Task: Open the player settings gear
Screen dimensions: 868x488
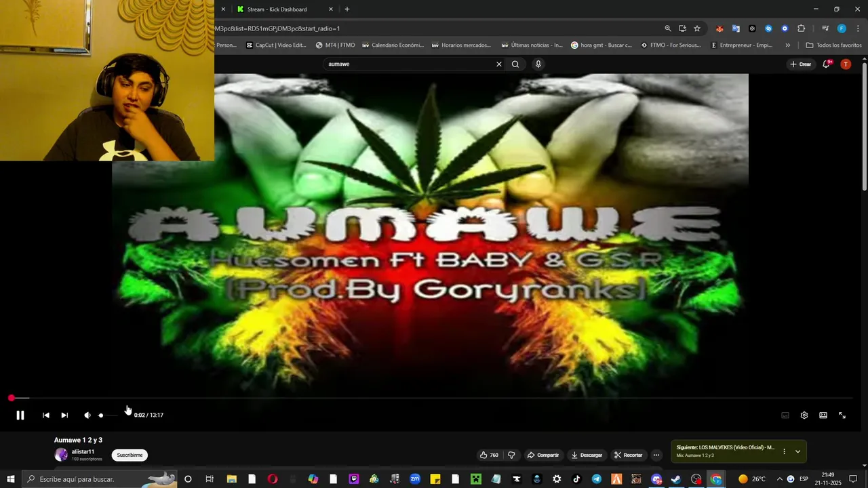Action: point(804,415)
